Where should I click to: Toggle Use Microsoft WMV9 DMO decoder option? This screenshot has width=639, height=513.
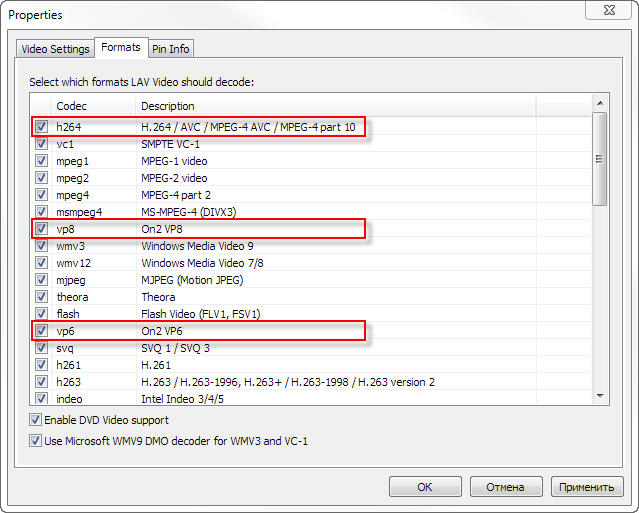(36, 440)
